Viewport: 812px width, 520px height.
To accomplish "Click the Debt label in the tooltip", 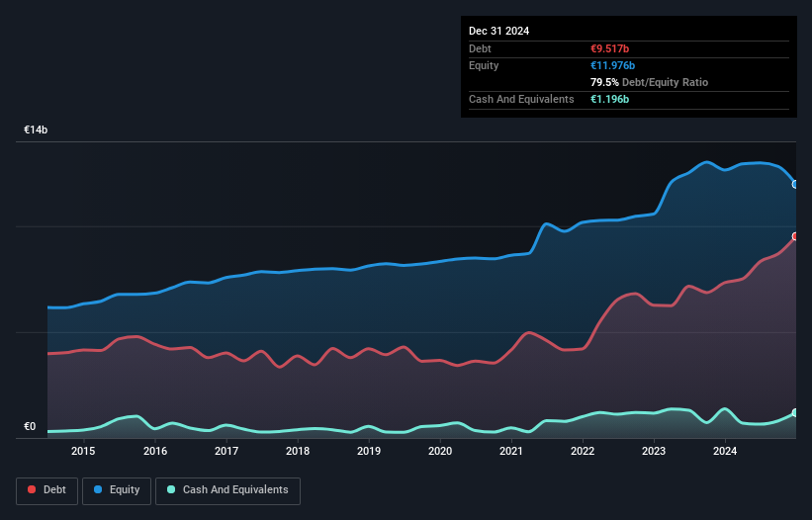I will tap(480, 48).
